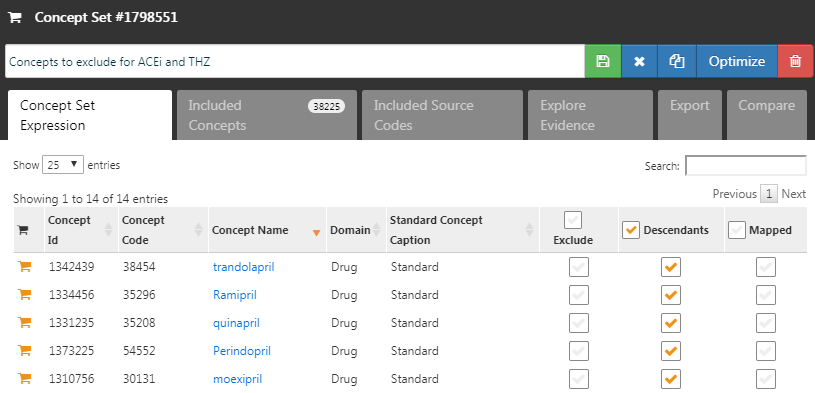
Task: Click the Previous pagination link
Action: (x=734, y=194)
